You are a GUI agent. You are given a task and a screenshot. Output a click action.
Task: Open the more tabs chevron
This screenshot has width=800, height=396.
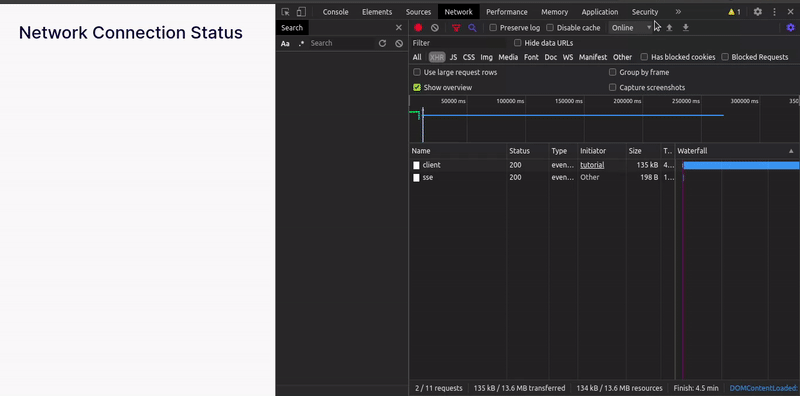678,12
